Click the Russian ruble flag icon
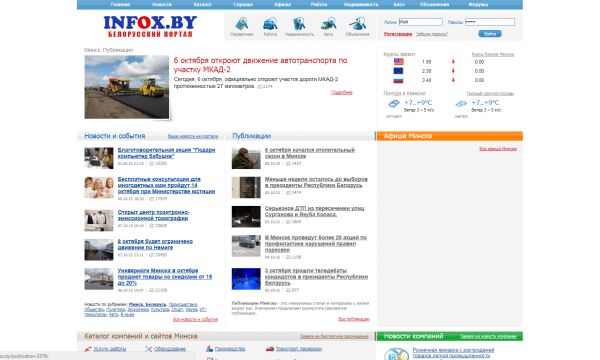The image size is (600, 360). [398, 80]
